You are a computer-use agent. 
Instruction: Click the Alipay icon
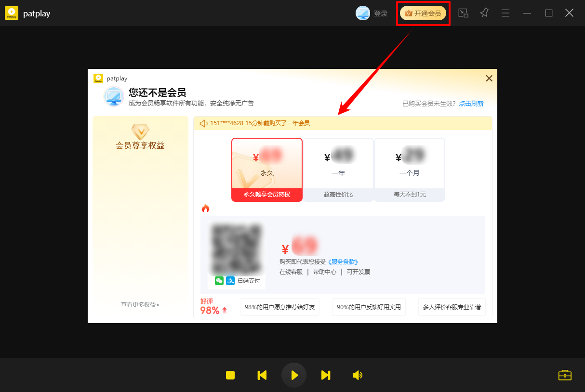(230, 281)
